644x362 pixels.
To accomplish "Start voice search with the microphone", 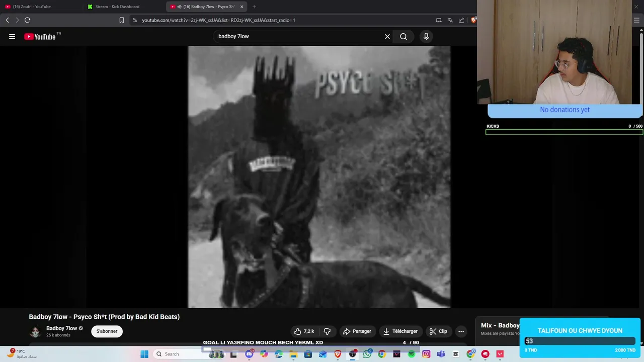I will [426, 36].
